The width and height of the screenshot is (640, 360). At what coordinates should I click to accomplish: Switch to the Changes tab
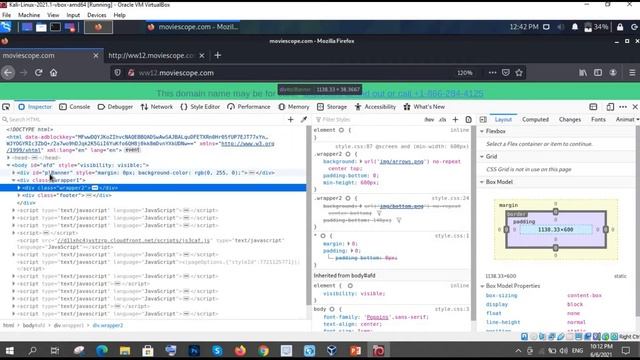[x=570, y=120]
